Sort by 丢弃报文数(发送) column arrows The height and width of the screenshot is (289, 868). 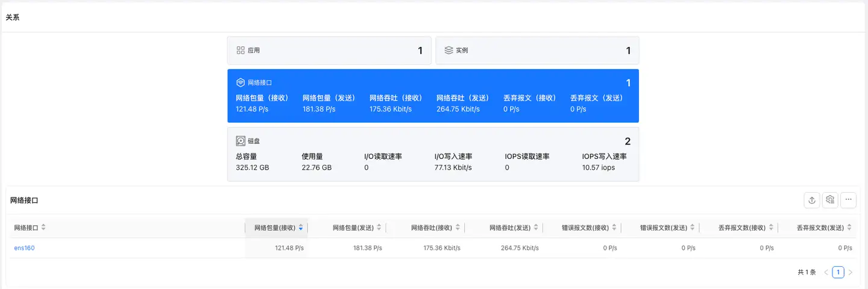849,228
